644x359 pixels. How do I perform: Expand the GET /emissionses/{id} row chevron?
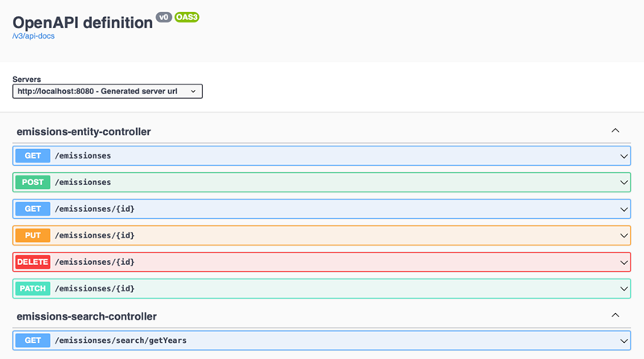point(623,209)
